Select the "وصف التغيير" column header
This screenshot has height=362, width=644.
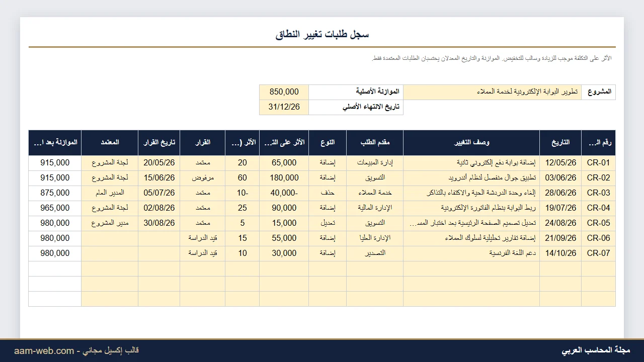click(471, 143)
